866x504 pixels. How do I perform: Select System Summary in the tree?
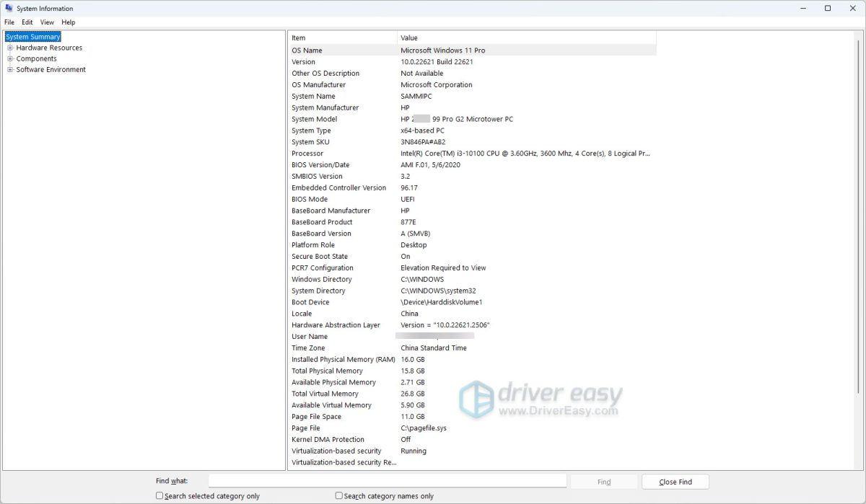(33, 37)
